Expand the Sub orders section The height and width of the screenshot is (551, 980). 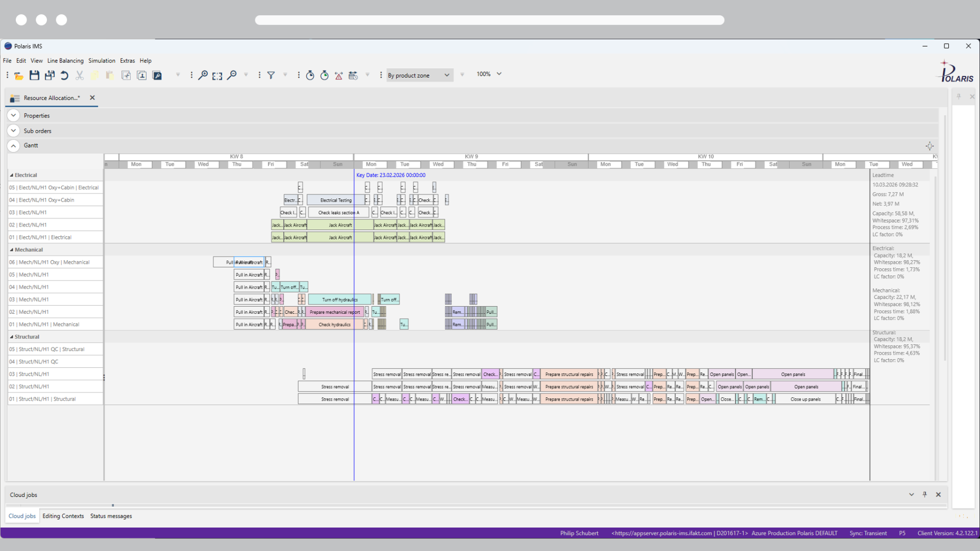[14, 131]
